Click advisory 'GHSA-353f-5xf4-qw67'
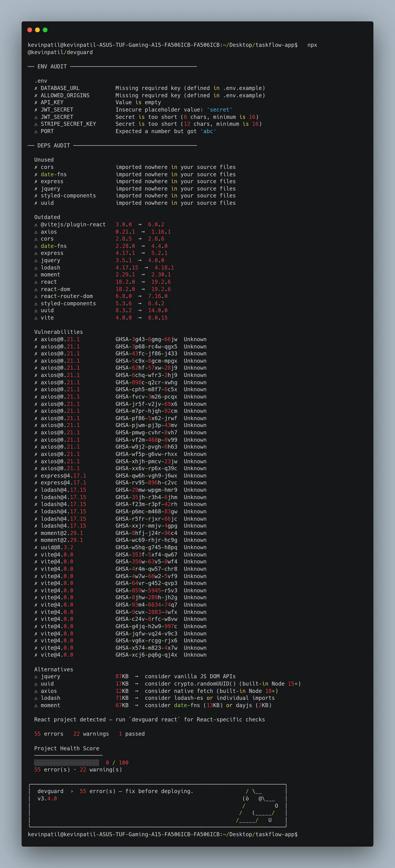 pos(146,555)
